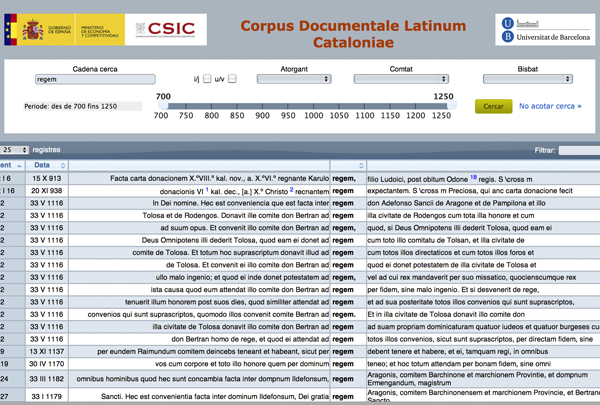Viewport: 600px width, 405px height.
Task: Click date cell 33 III 1182
Action: tap(47, 379)
